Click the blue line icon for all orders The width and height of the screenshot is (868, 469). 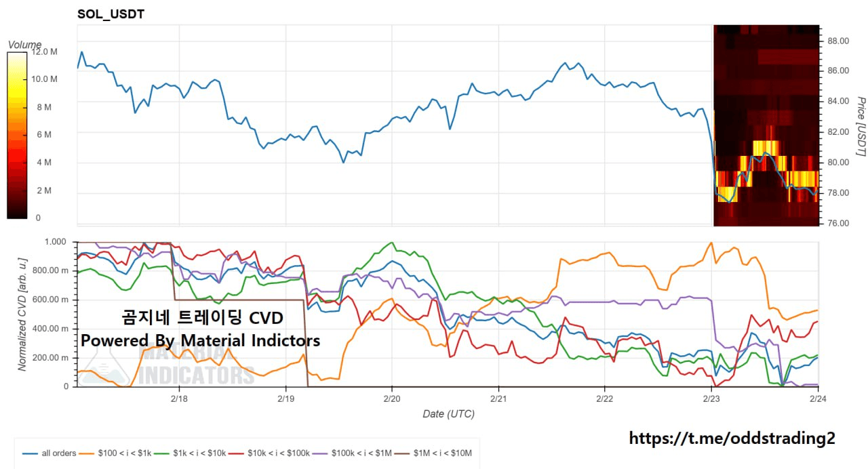coord(30,452)
